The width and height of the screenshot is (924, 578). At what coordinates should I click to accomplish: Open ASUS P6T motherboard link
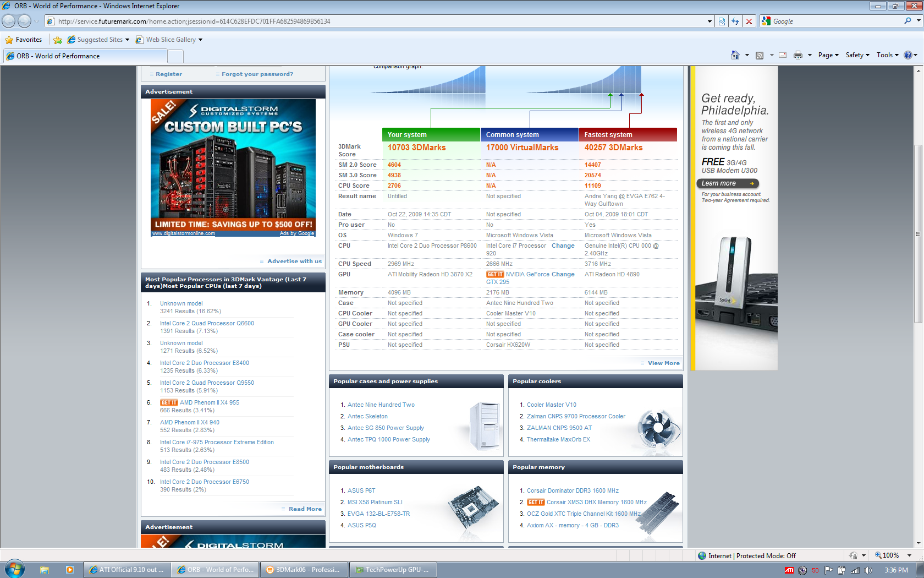(361, 491)
